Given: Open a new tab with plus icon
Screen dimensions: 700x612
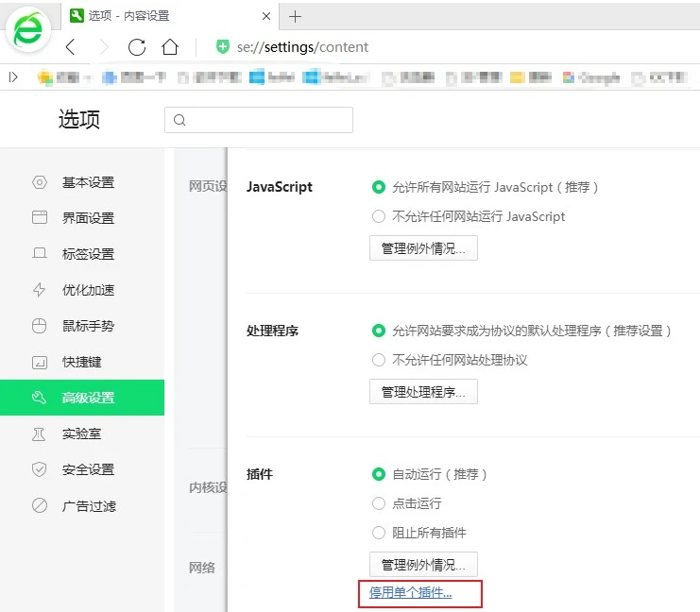Looking at the screenshot, I should 295,16.
